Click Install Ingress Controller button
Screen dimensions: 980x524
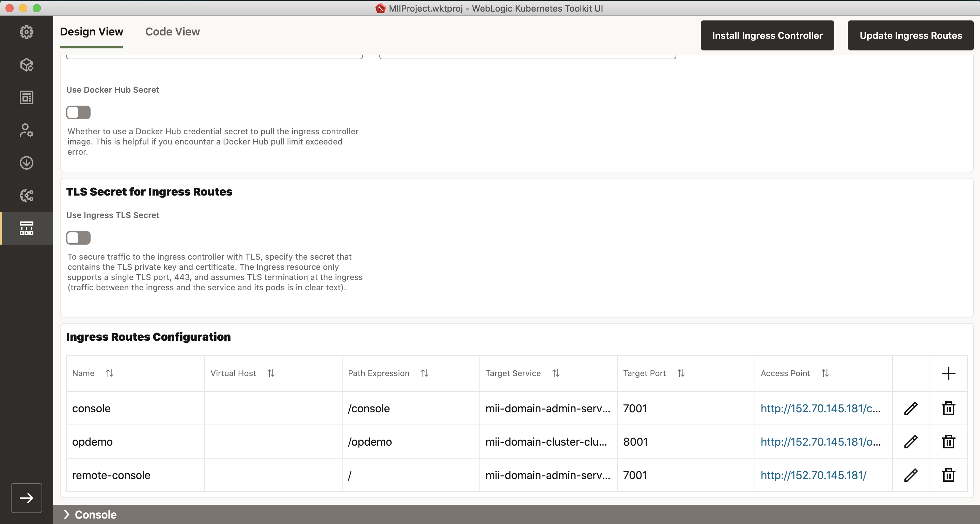point(767,35)
